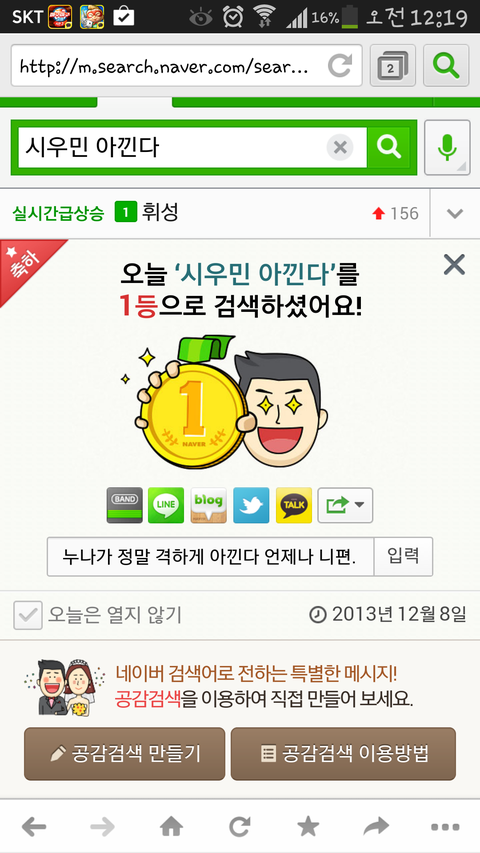480x853 pixels.
Task: Tap the 공감검색 이용방법 button
Action: click(343, 754)
